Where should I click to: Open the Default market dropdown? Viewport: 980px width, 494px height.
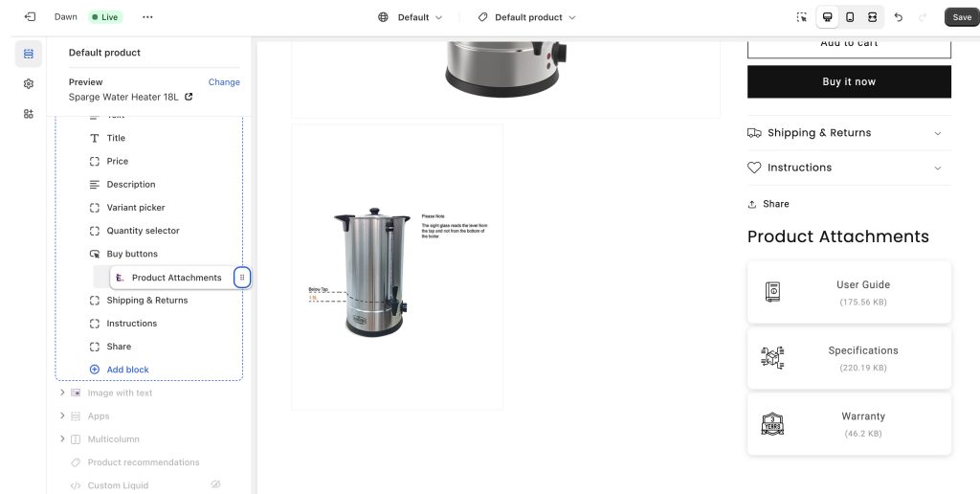[410, 17]
